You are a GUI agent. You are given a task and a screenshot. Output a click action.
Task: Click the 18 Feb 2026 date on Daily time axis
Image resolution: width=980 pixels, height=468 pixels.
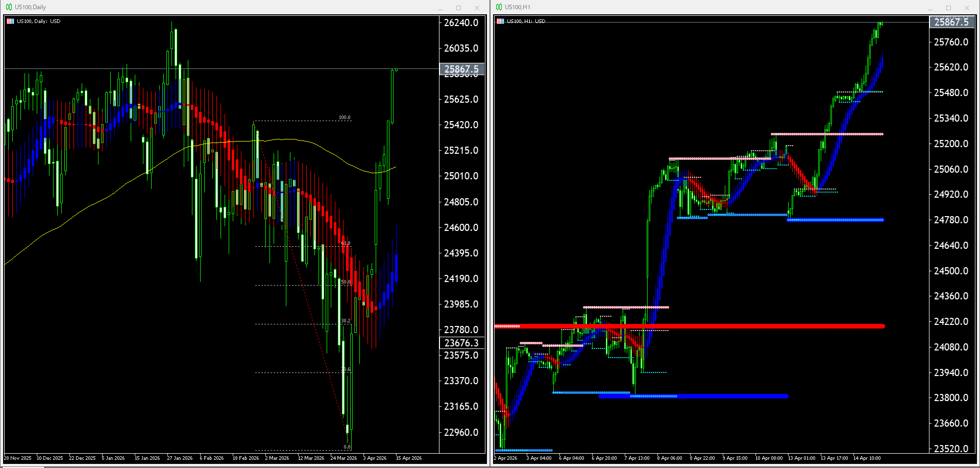click(x=246, y=458)
